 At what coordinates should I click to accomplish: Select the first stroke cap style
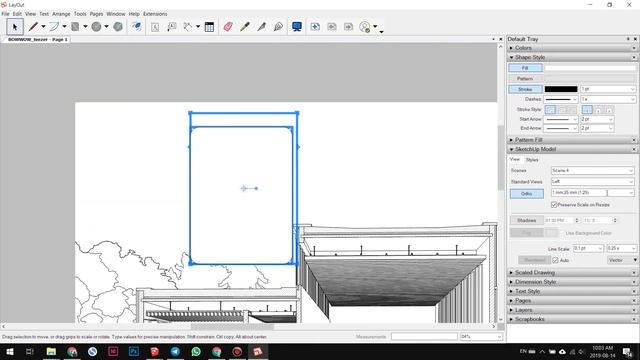(x=587, y=109)
